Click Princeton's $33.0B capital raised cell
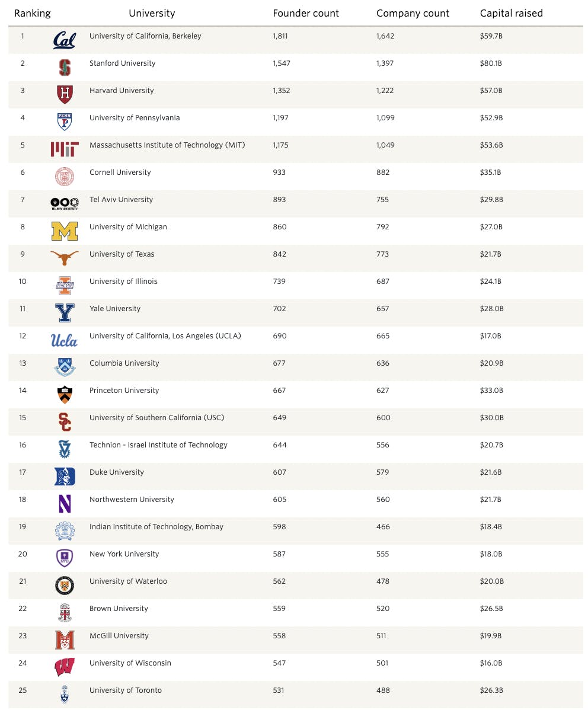 [x=491, y=391]
